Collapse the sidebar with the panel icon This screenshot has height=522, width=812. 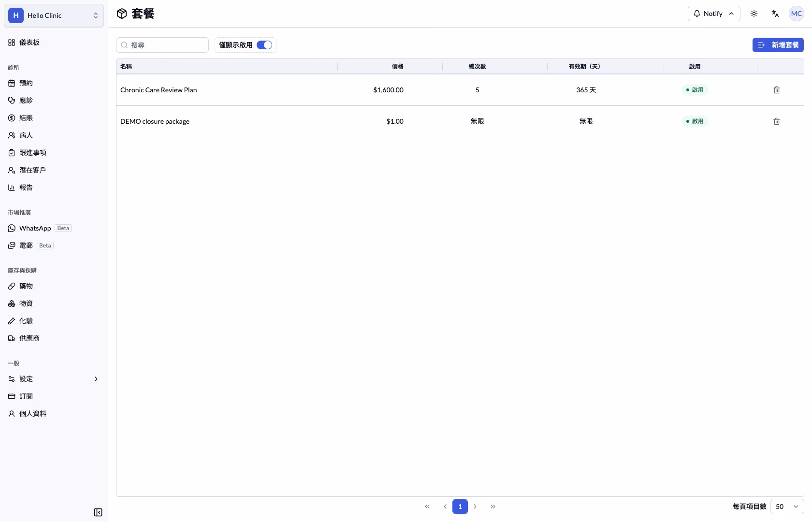pos(98,512)
